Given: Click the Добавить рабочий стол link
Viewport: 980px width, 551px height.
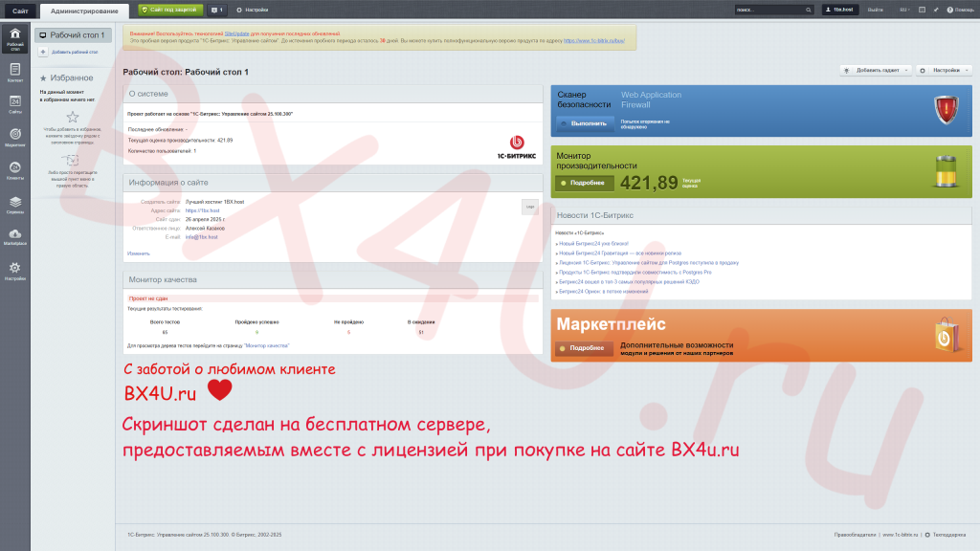Looking at the screenshot, I should coord(75,52).
